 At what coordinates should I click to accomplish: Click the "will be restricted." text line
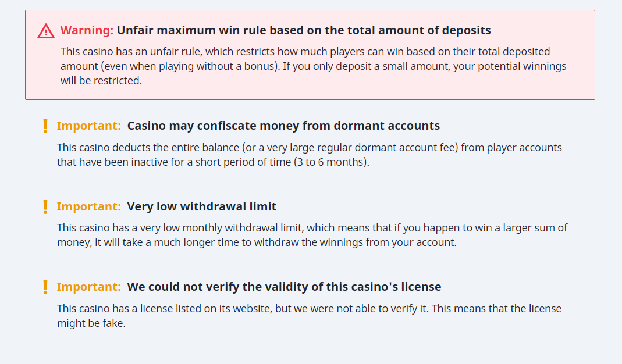101,81
